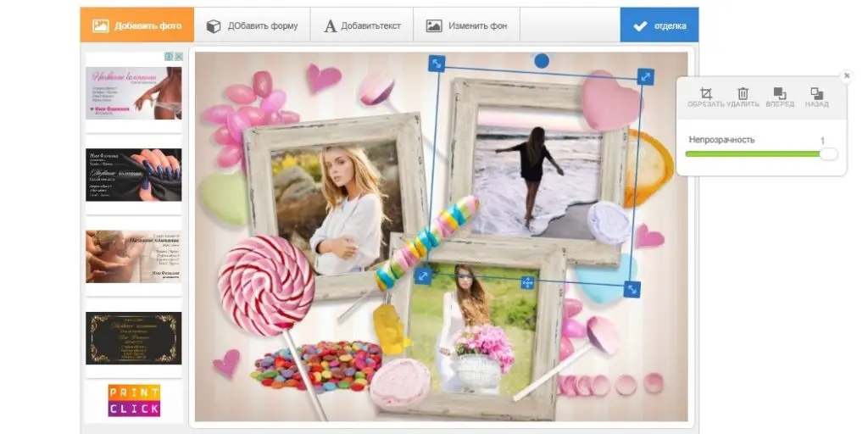
Task: Click the move handle on the selection's bottom edge
Action: pyautogui.click(x=527, y=282)
